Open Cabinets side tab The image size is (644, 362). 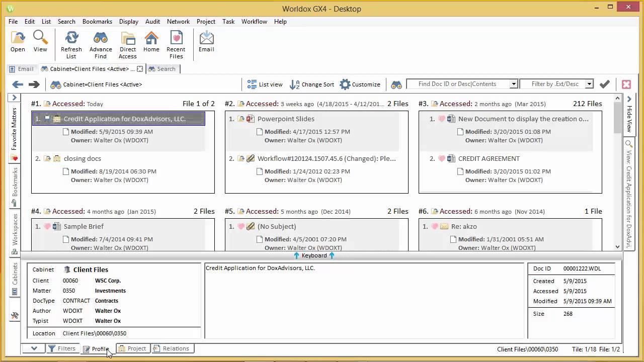pyautogui.click(x=14, y=279)
